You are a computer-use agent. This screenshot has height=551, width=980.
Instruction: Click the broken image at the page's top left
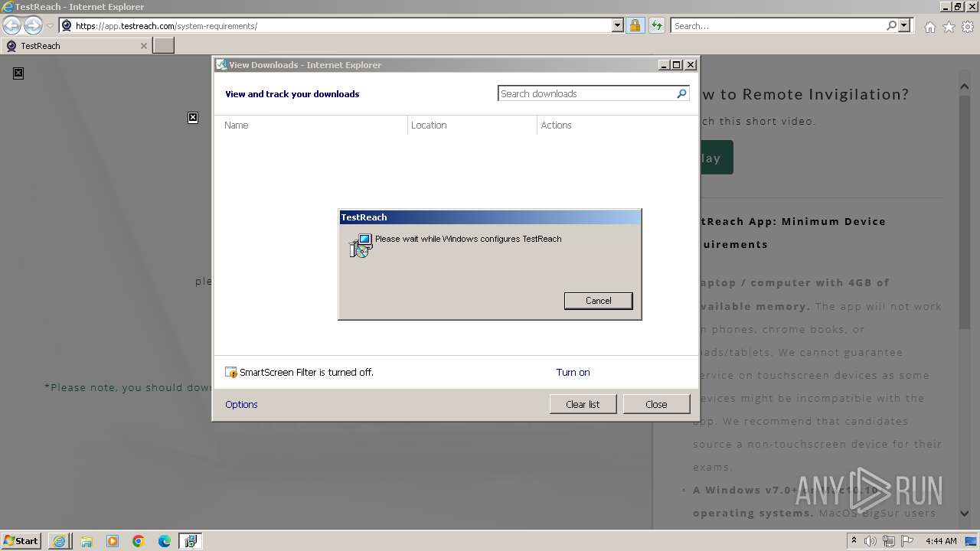coord(18,73)
